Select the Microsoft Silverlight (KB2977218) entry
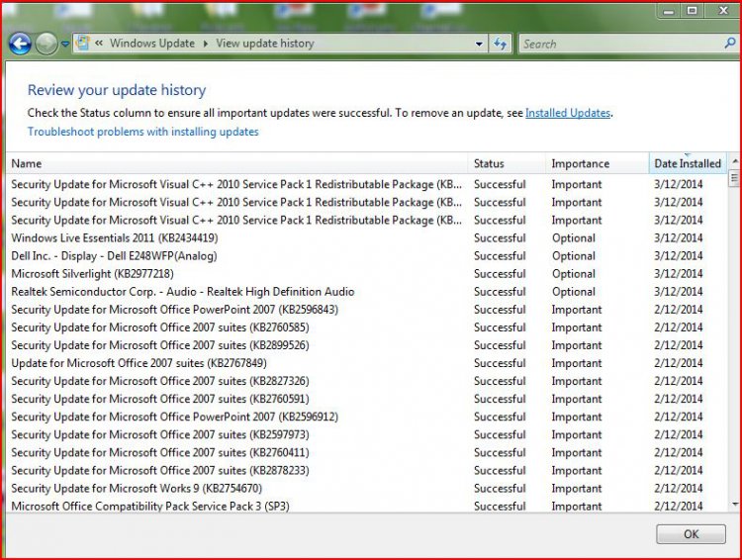This screenshot has width=742, height=560. point(92,274)
